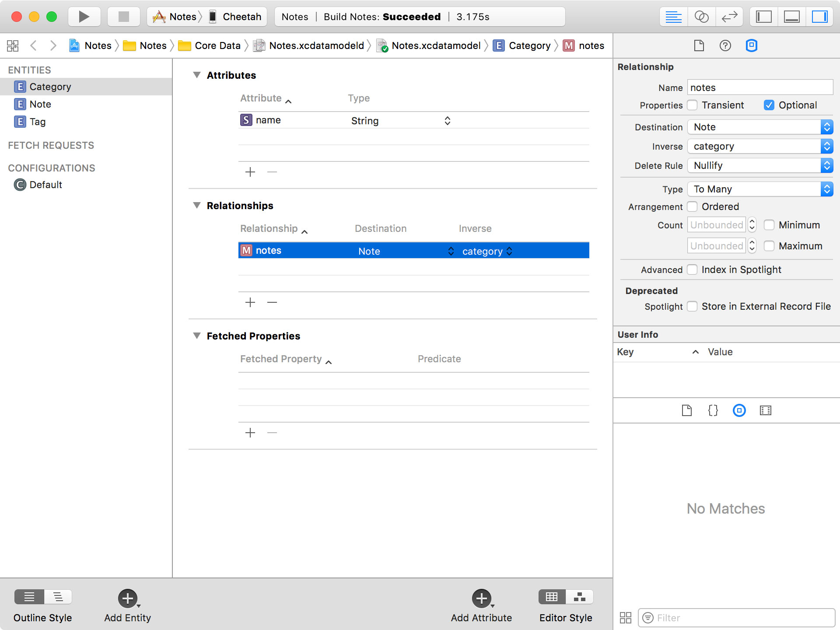This screenshot has height=630, width=840.
Task: Change the Delete Rule from Nullify
Action: (x=827, y=165)
